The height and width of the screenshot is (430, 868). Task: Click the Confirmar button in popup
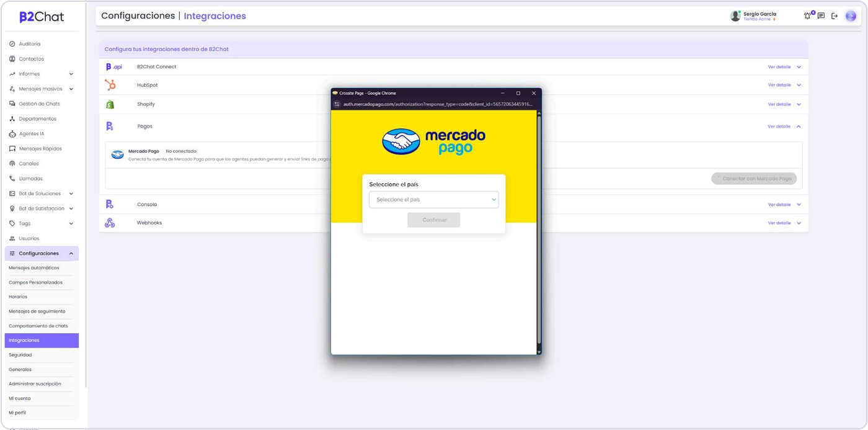coord(434,220)
